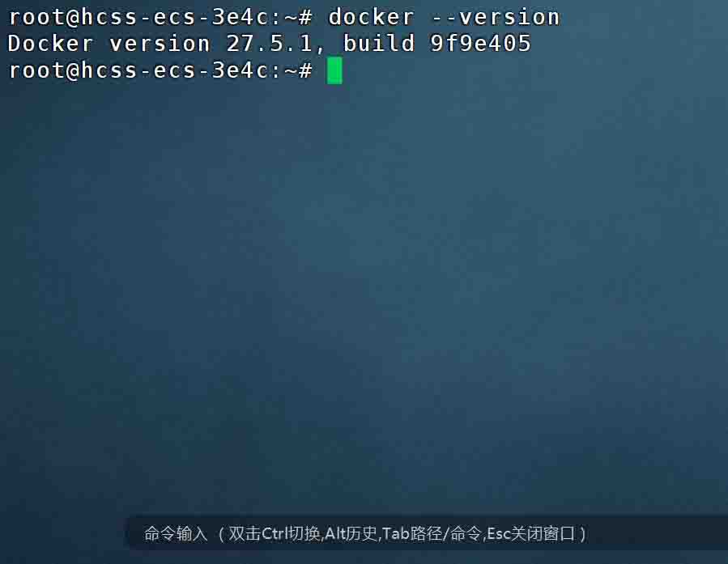The height and width of the screenshot is (564, 728).
Task: Click the 'Alt历史' hint in the input bar
Action: [351, 533]
